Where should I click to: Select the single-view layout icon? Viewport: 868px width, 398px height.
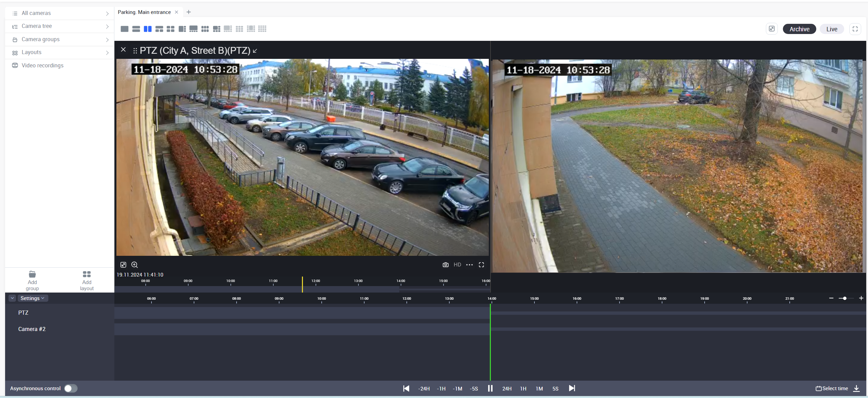125,29
